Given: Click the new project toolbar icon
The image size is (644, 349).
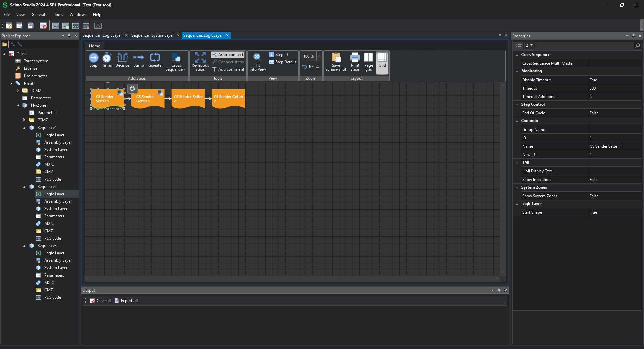Looking at the screenshot, I should [x=9, y=26].
